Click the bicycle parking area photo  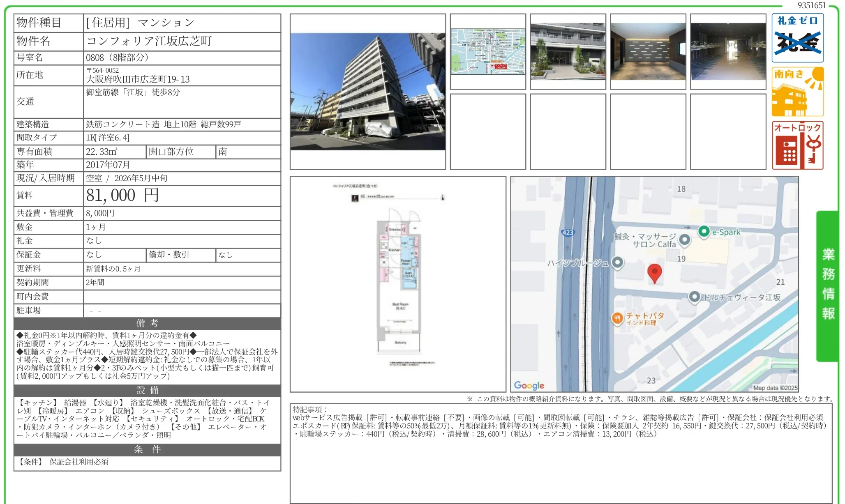(728, 51)
